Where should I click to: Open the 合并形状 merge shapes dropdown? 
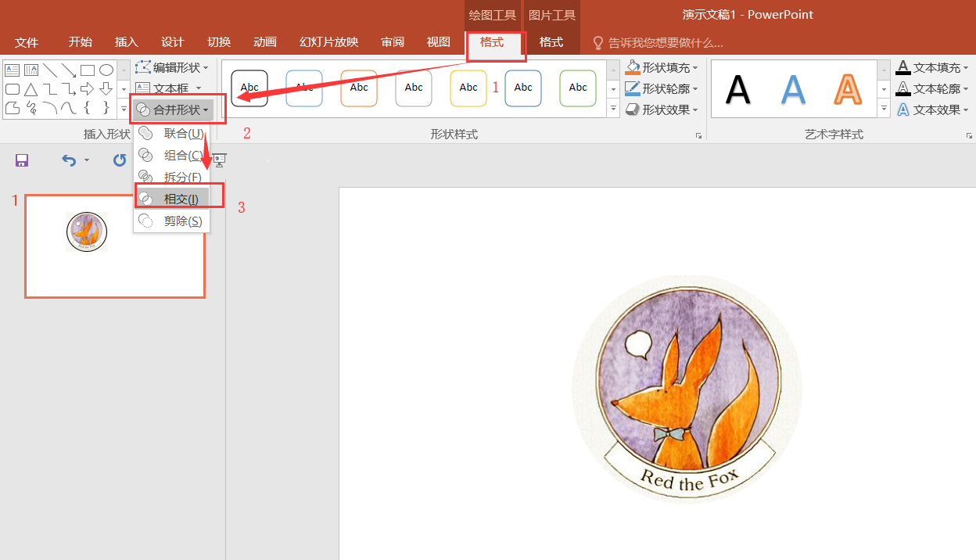(172, 109)
